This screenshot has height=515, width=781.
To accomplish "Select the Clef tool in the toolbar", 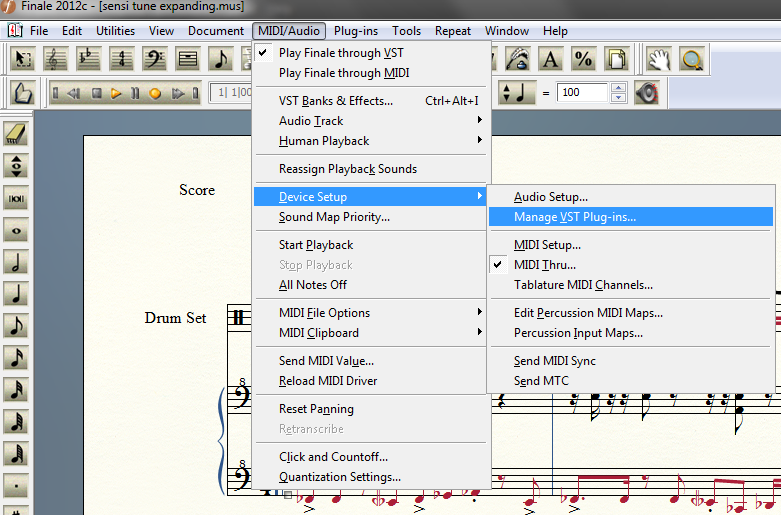I will [x=55, y=60].
